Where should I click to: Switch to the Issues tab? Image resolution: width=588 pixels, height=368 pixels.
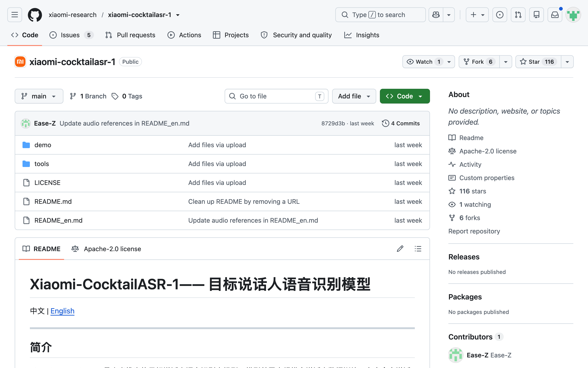[71, 35]
